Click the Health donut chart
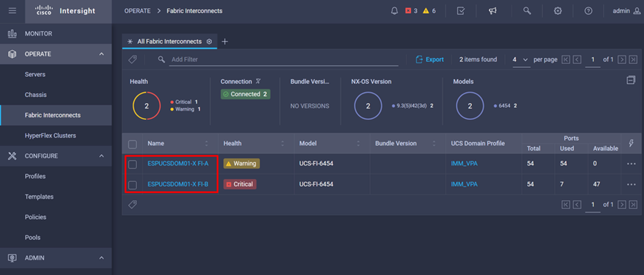The height and width of the screenshot is (275, 644). [147, 106]
